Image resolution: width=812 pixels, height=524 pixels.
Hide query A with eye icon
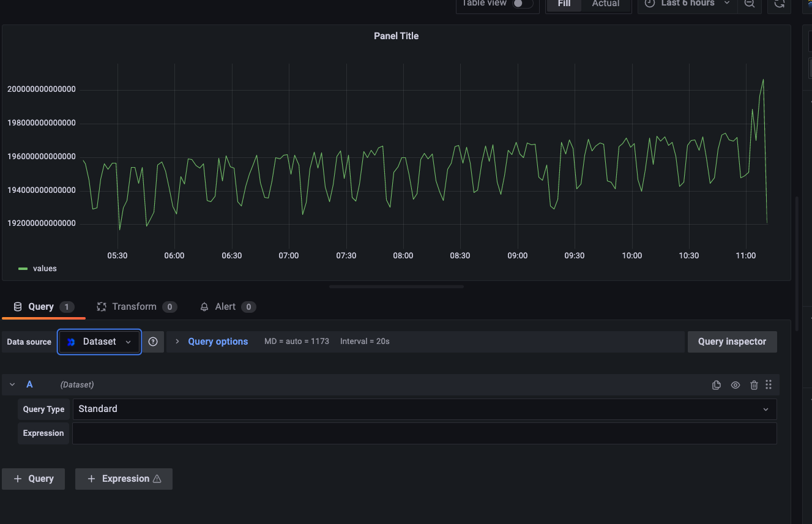tap(736, 385)
